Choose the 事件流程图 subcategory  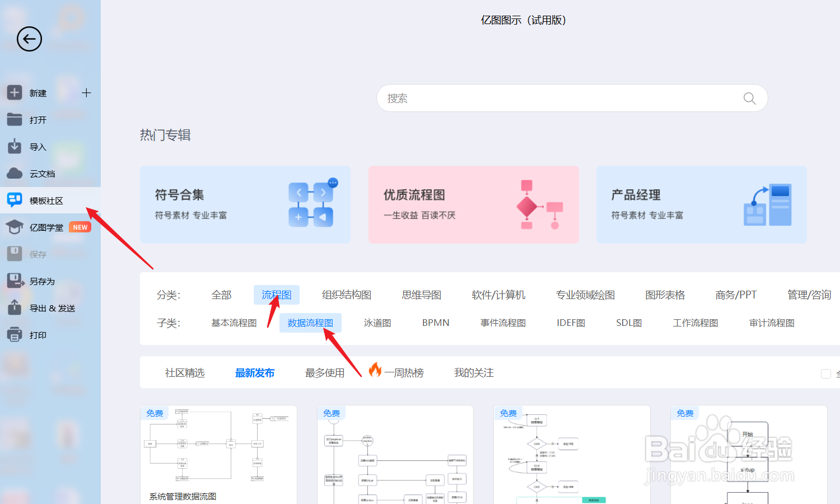click(503, 323)
